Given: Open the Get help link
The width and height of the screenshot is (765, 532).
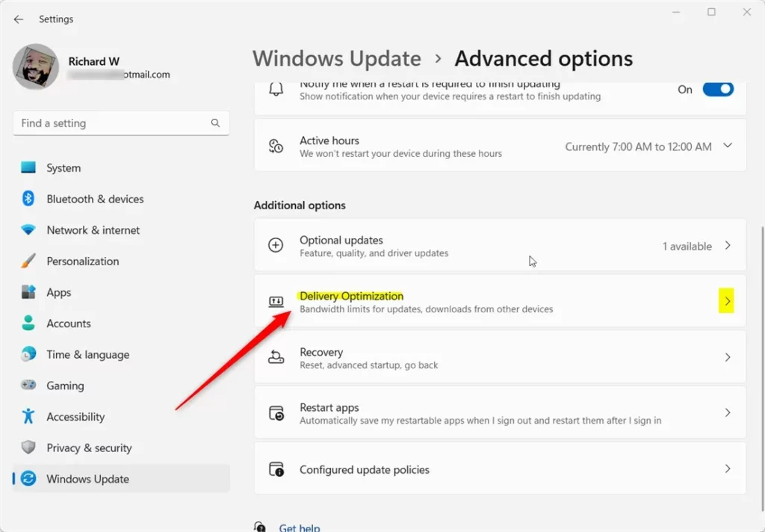Looking at the screenshot, I should (x=300, y=527).
